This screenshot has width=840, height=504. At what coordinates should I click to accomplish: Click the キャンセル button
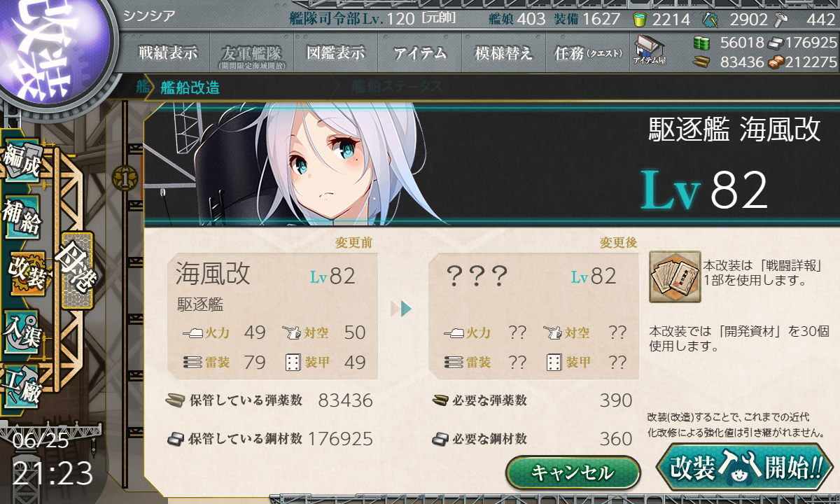(573, 472)
